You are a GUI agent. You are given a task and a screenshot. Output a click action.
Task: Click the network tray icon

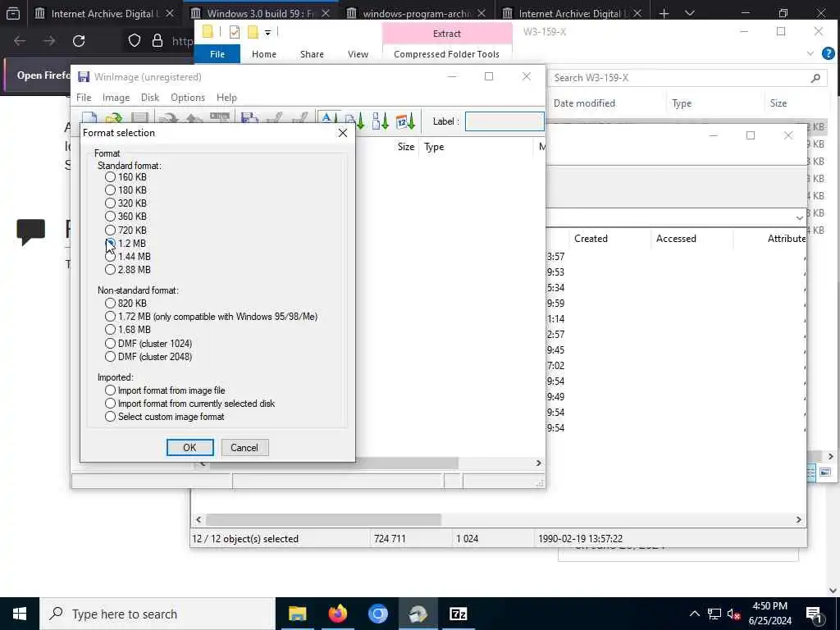714,614
